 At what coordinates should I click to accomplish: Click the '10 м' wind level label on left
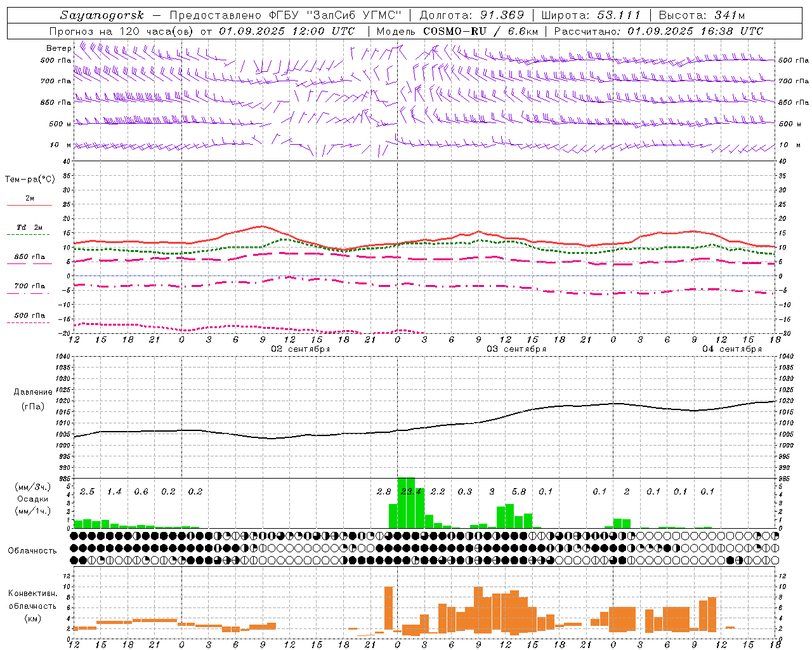point(60,145)
